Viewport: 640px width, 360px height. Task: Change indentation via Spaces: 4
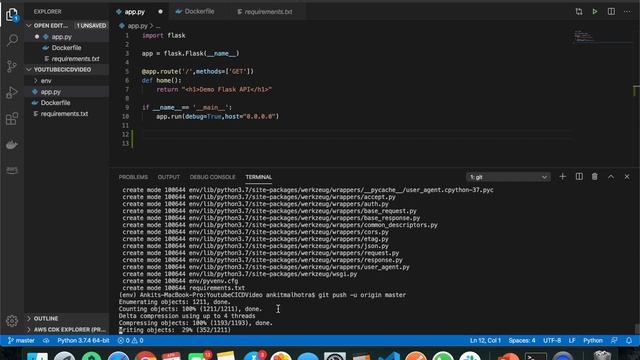click(x=522, y=340)
